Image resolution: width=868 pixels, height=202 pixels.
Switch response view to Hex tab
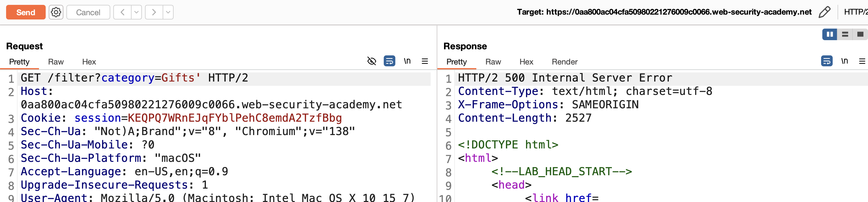[x=526, y=62]
